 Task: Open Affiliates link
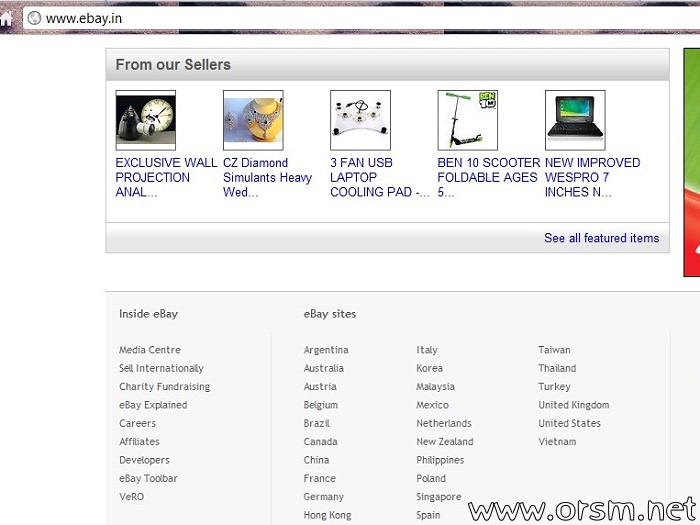click(x=139, y=442)
